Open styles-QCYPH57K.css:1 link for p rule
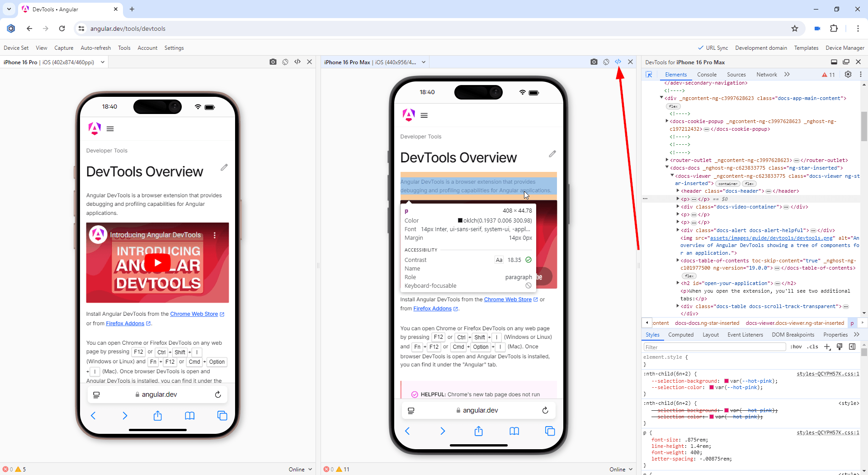Screen dimensions: 868x475 point(828,432)
